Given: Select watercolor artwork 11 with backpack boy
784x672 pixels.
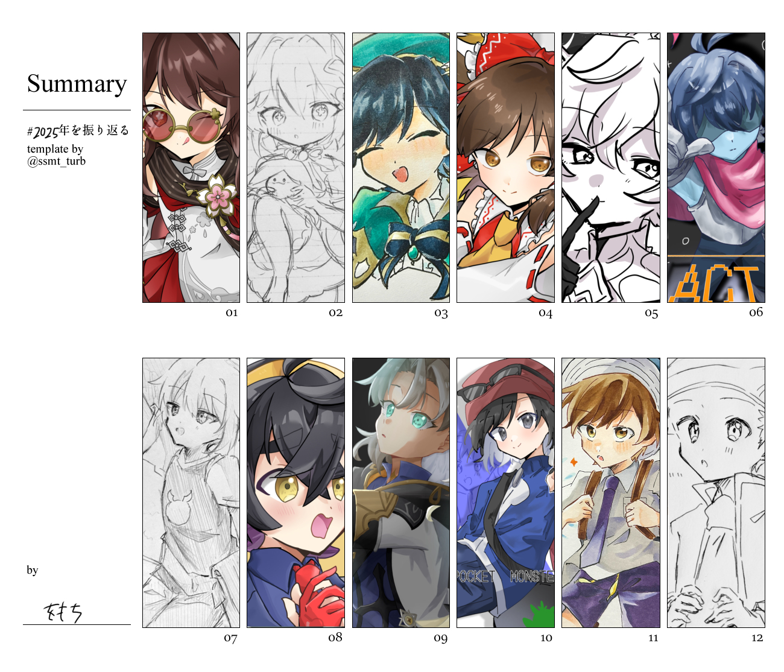Looking at the screenshot, I should point(611,493).
